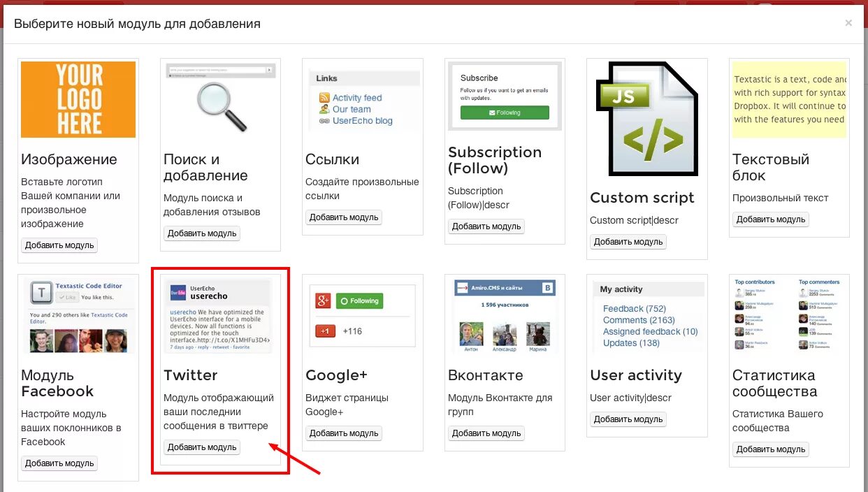868x492 pixels.
Task: Click the red +1 button in Google+ preview
Action: (326, 331)
